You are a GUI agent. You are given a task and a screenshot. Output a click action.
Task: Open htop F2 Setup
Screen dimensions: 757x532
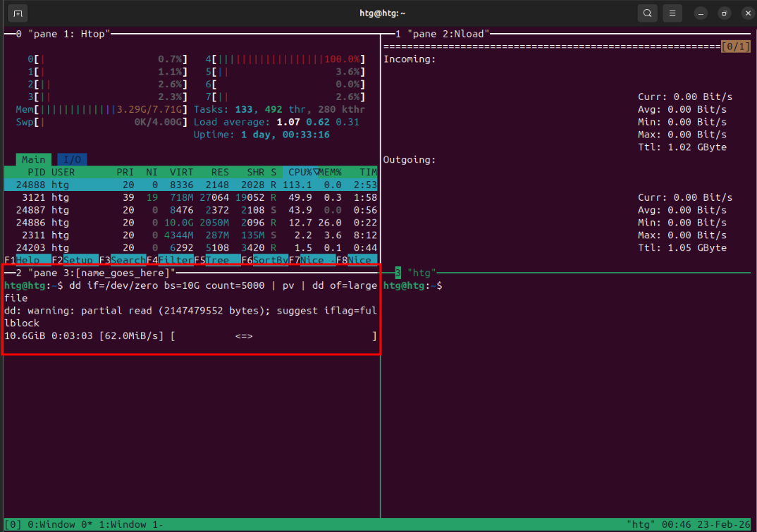click(x=75, y=260)
